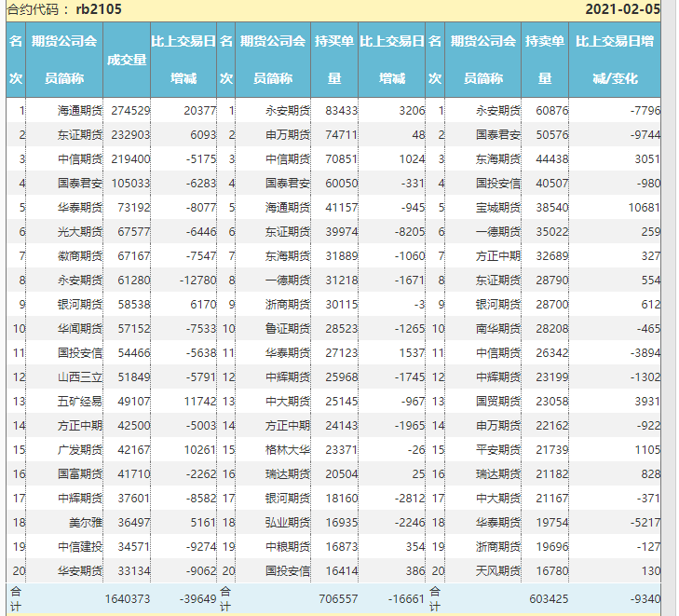Select 南华期货 in the short list
This screenshot has width=679, height=616.
(x=498, y=329)
